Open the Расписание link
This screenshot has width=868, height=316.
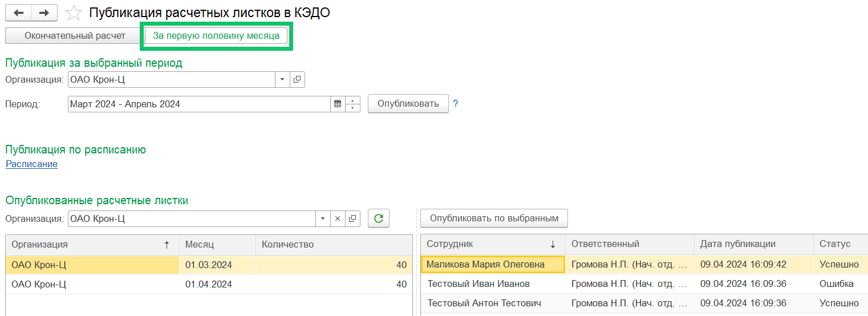(x=31, y=164)
